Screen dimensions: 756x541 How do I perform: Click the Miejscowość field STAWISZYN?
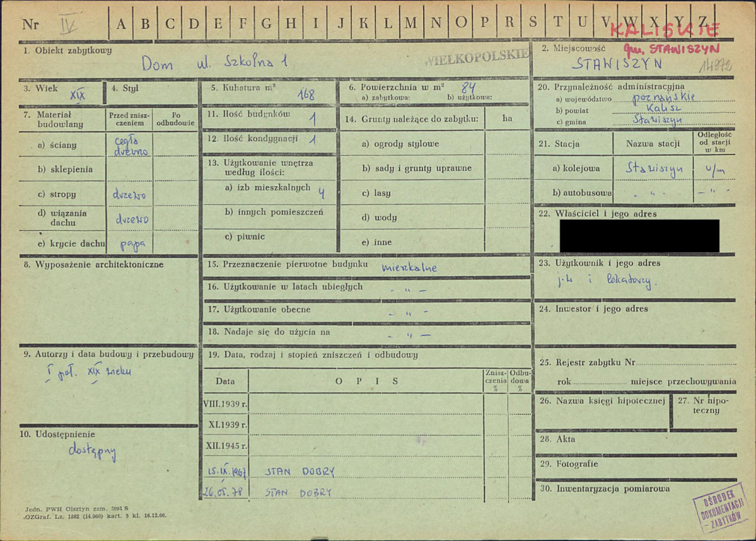click(618, 64)
